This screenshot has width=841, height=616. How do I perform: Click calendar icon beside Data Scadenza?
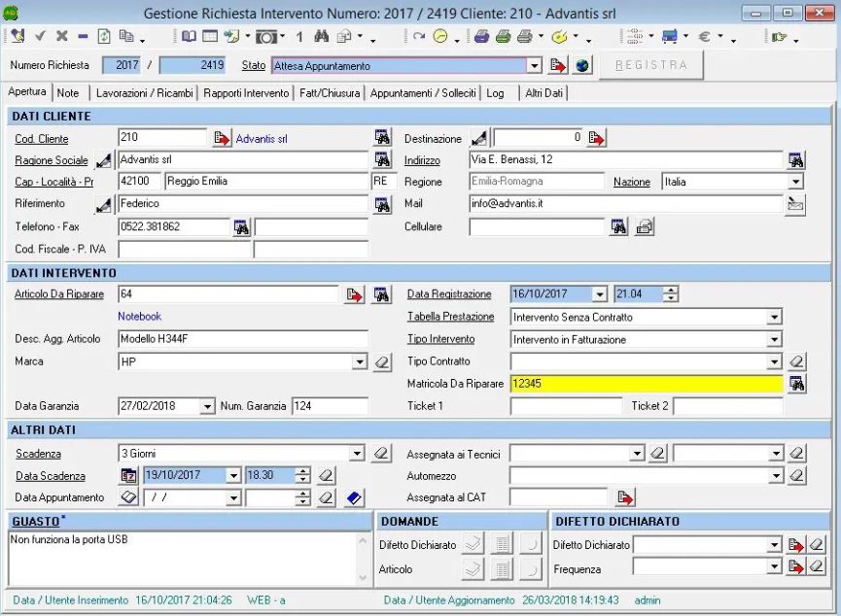point(128,475)
